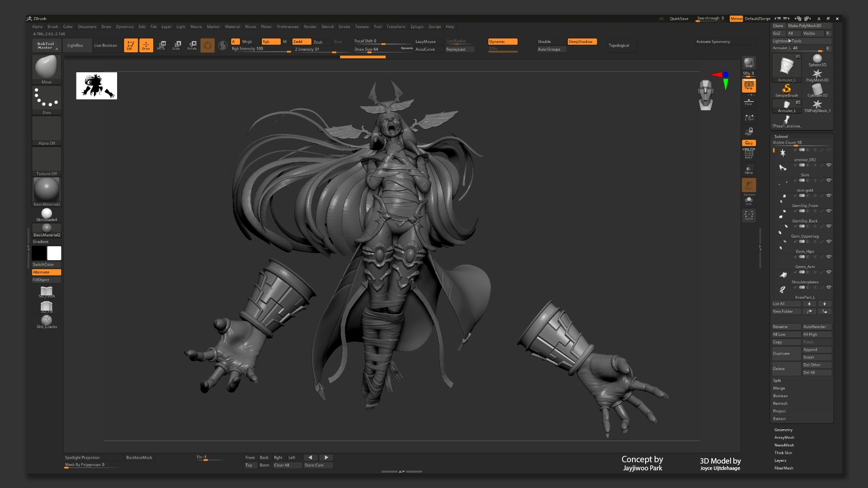
Task: Select the Scale transform tool
Action: pyautogui.click(x=177, y=45)
